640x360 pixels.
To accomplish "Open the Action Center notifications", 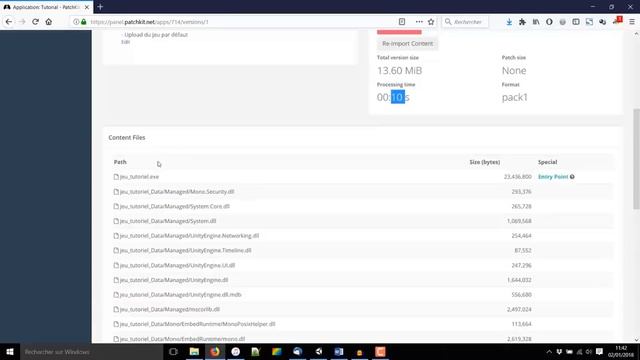I will coord(599,352).
